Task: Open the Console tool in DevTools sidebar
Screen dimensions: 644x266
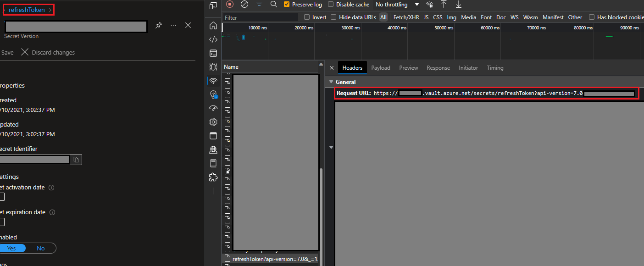Action: [x=213, y=53]
